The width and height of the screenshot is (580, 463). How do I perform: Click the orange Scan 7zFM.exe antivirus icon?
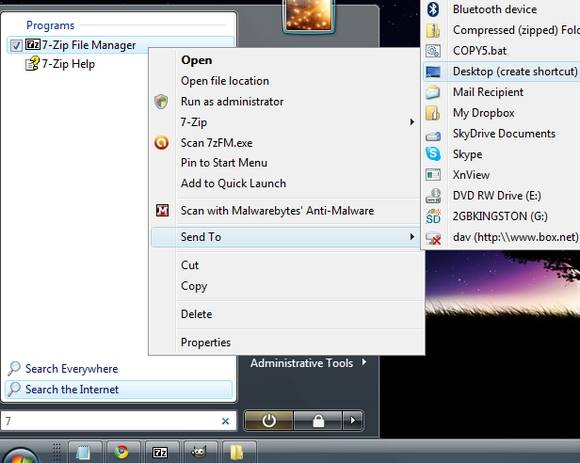tap(161, 142)
